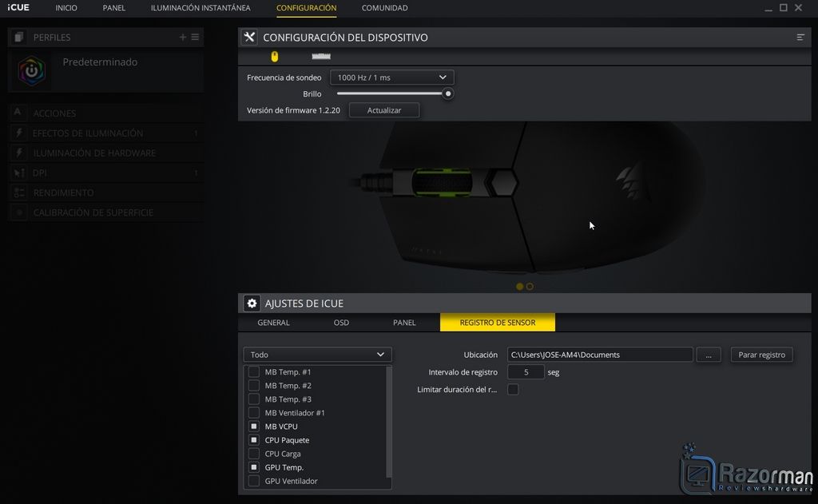Open ILUMINACIÓN DE HARDWARE section

pyautogui.click(x=105, y=153)
